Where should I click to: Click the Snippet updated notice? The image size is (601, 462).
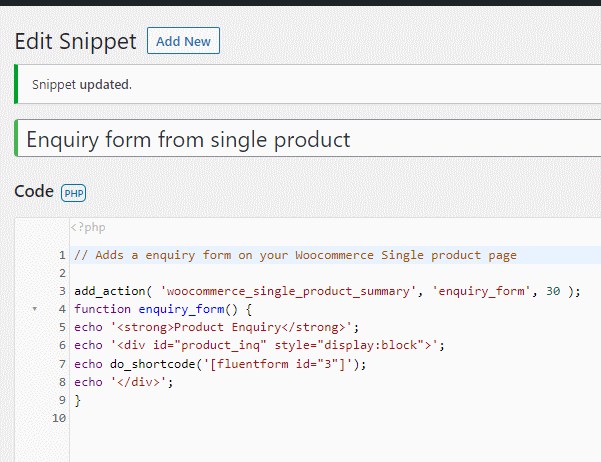[82, 84]
